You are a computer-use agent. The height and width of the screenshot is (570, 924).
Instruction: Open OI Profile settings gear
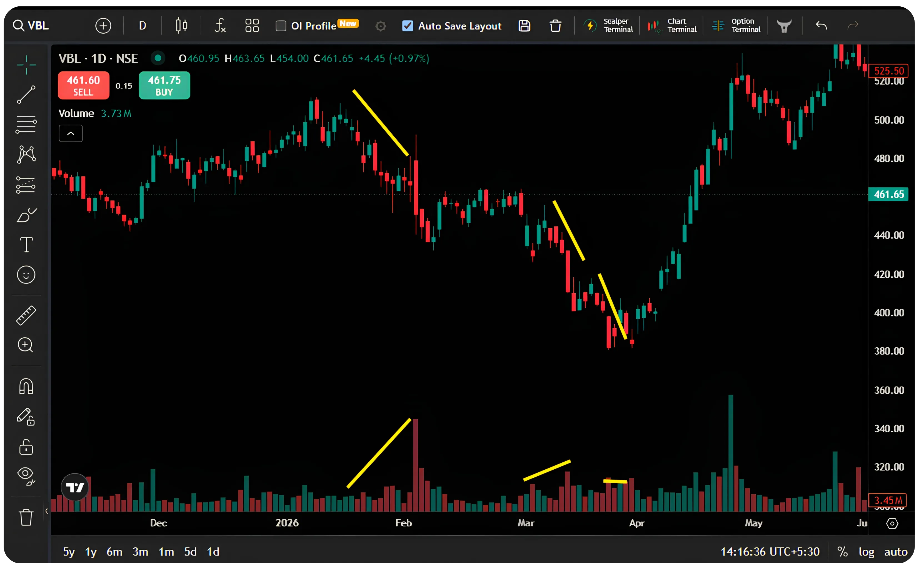coord(381,26)
